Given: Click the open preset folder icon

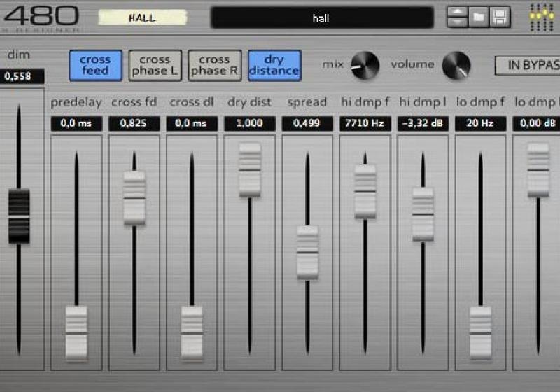Looking at the screenshot, I should pyautogui.click(x=479, y=17).
